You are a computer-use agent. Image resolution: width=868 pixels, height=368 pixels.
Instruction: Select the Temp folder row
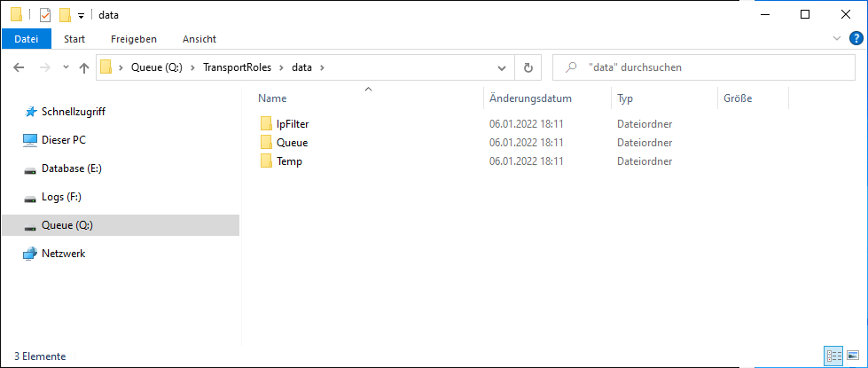point(289,161)
